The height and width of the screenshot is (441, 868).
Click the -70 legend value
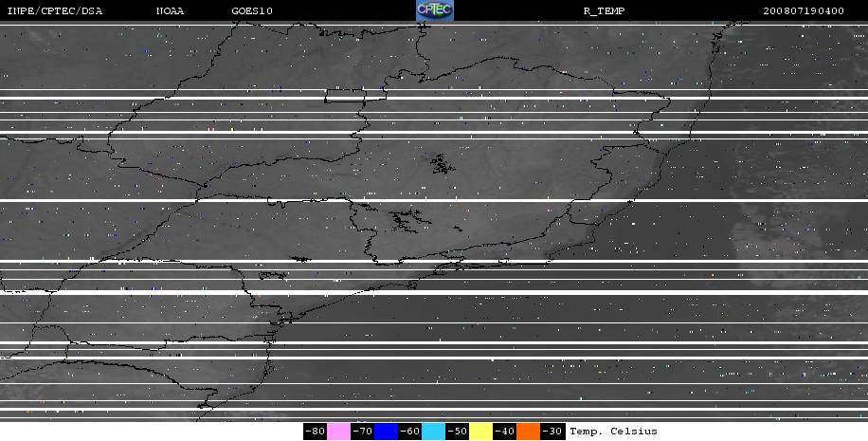coord(362,432)
